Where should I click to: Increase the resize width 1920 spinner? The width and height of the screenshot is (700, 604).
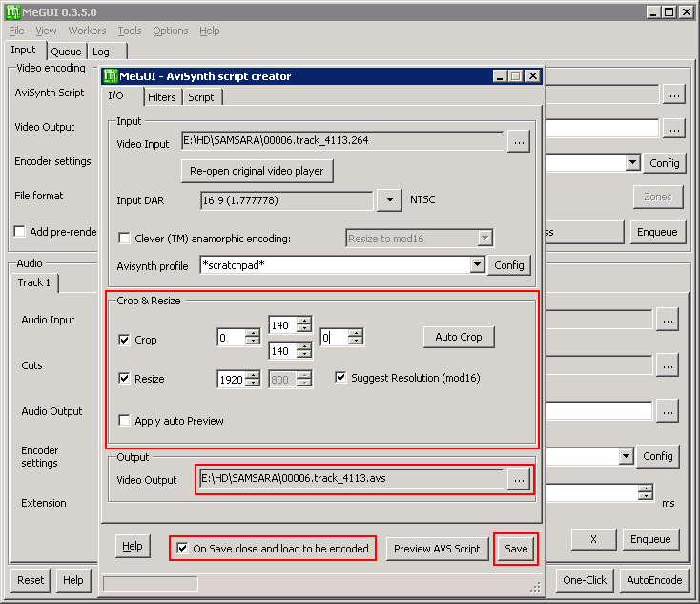(x=252, y=375)
